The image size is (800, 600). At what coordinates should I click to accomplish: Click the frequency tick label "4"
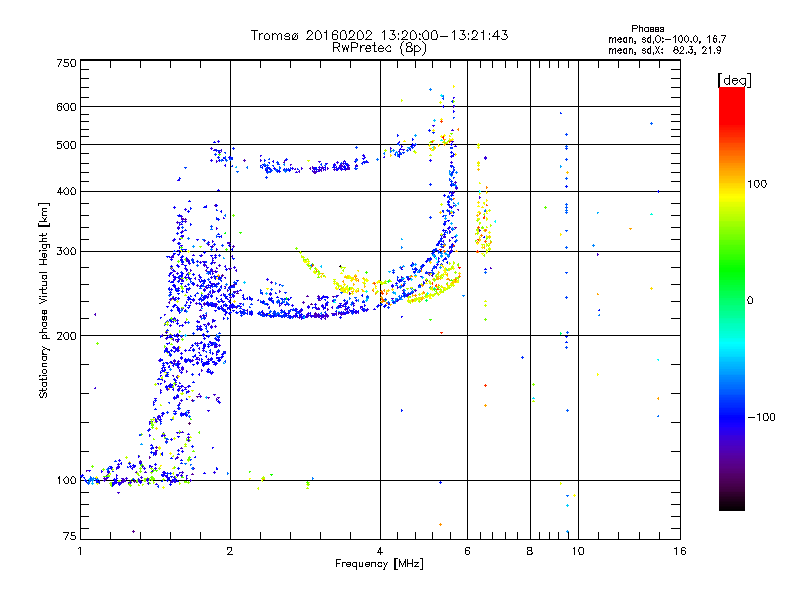pos(380,551)
